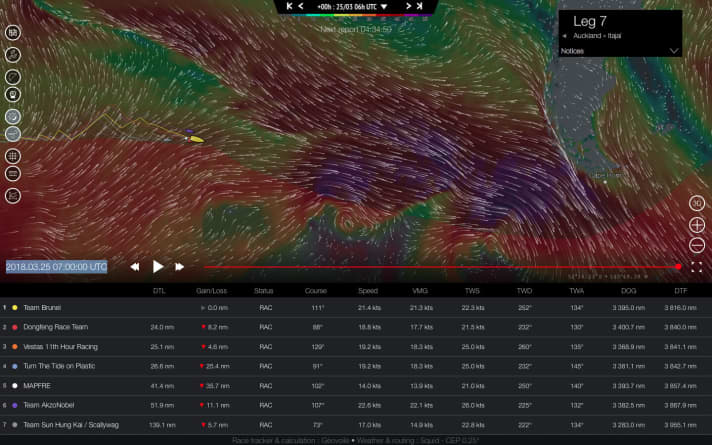
Task: Sort by the Status column header
Action: tap(264, 291)
